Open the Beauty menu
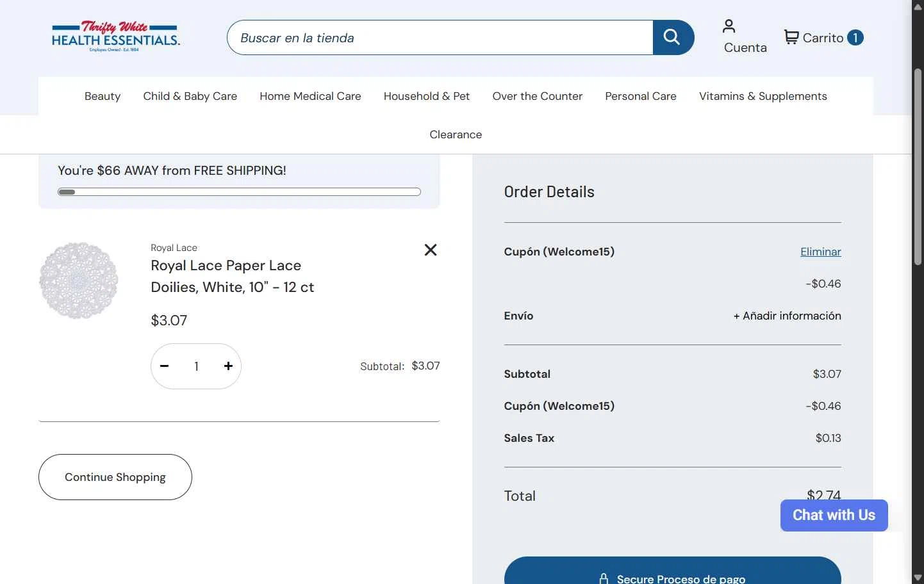 (x=103, y=96)
